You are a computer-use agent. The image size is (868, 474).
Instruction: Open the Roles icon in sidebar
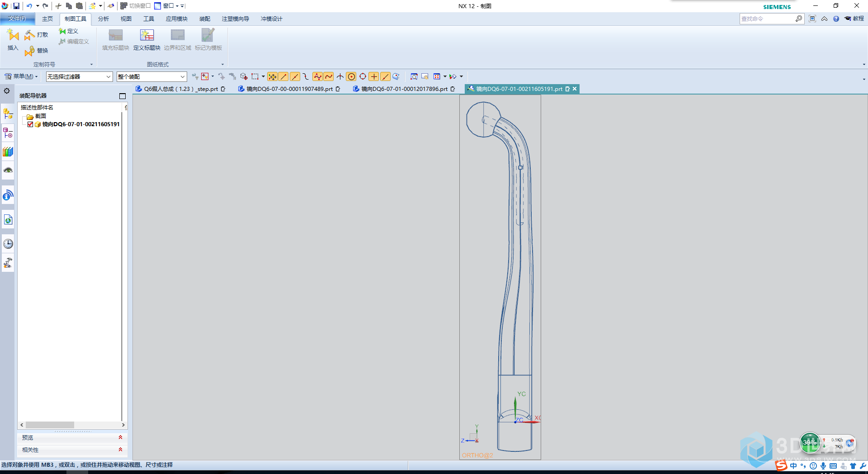(x=8, y=263)
